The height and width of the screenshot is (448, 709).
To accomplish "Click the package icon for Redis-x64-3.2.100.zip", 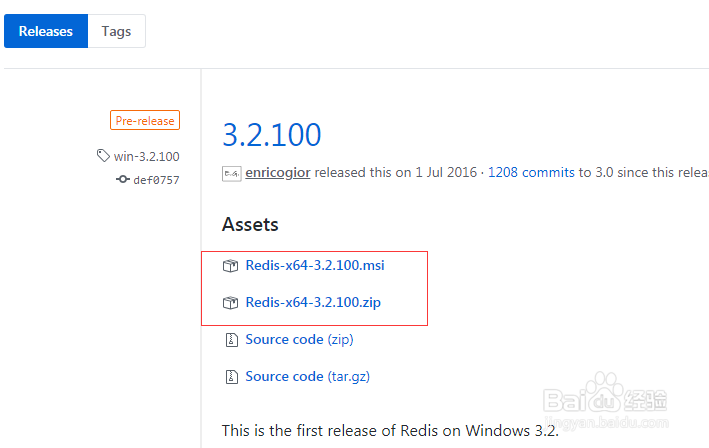I will pos(231,302).
